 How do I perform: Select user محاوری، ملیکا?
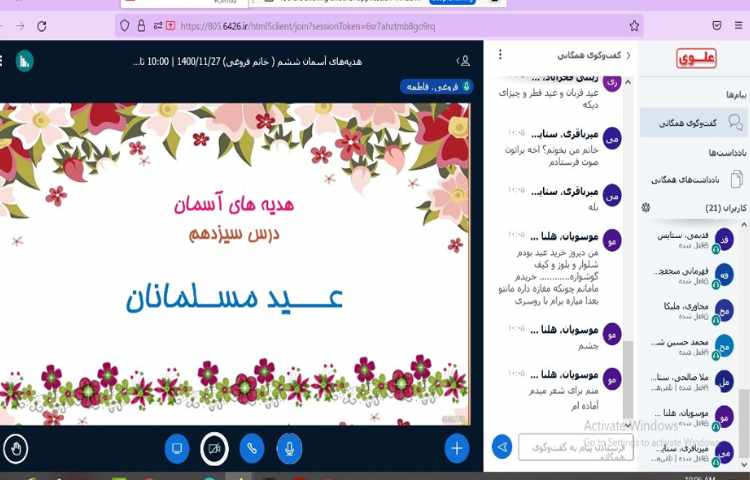(x=694, y=311)
